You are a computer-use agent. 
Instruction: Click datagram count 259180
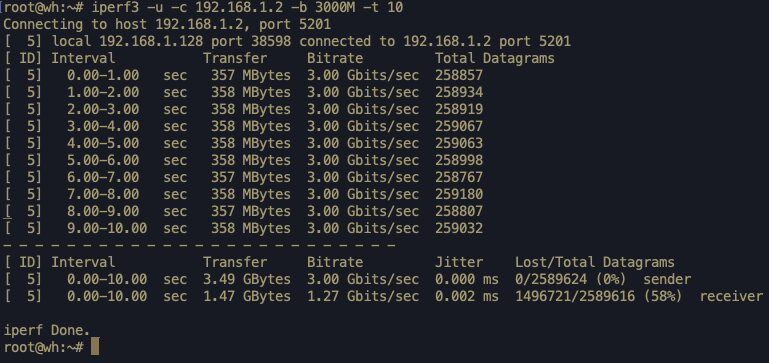(459, 194)
